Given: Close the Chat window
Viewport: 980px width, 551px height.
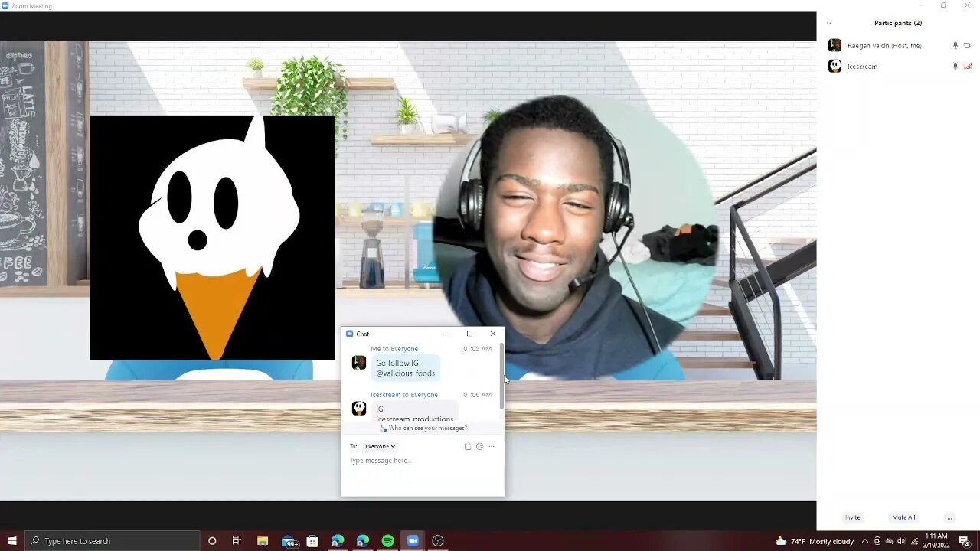Looking at the screenshot, I should [492, 334].
